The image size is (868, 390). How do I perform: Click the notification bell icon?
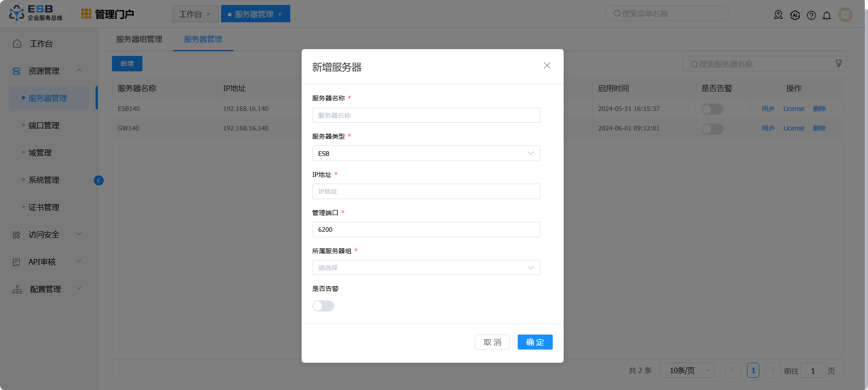[x=827, y=15]
